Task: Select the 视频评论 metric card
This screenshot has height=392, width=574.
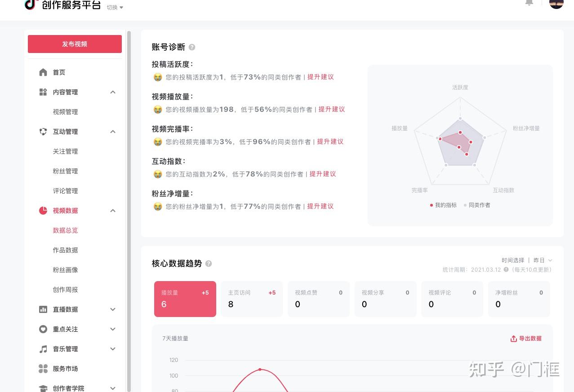Action: click(452, 299)
